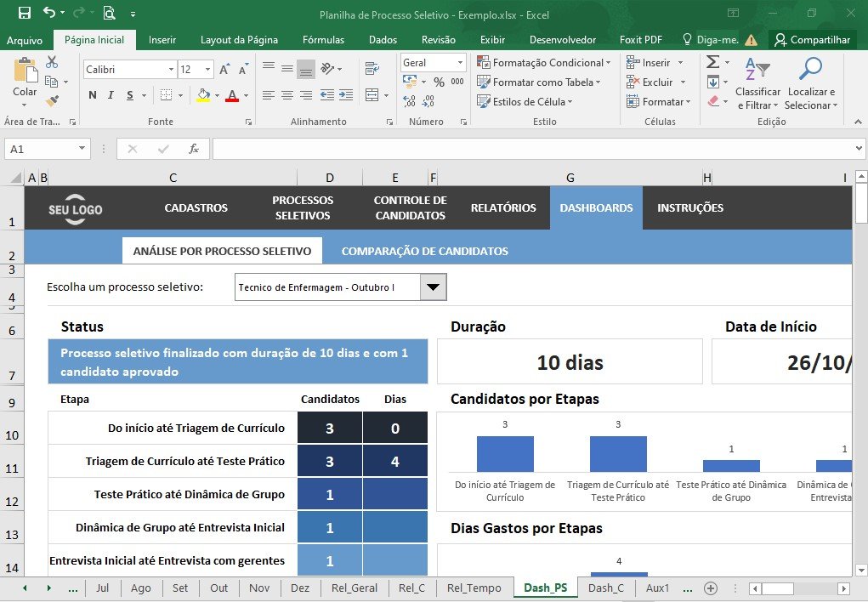
Task: Apply red font color
Action: (x=232, y=95)
